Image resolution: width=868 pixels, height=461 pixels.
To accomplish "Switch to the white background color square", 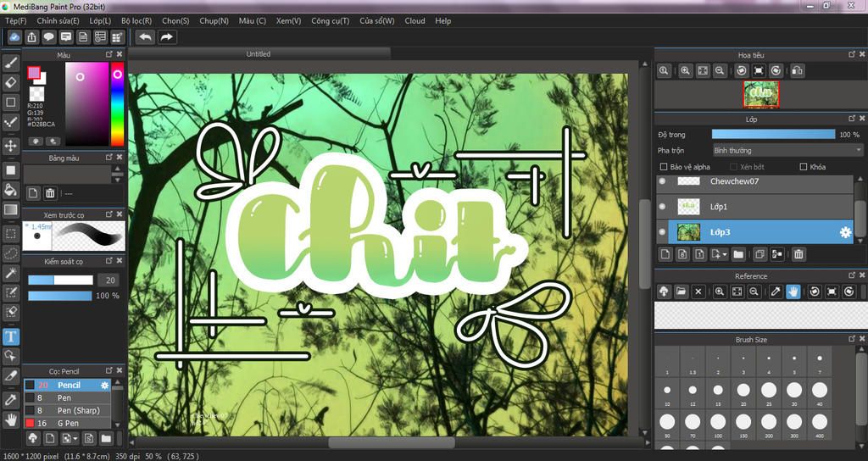I will pos(42,79).
